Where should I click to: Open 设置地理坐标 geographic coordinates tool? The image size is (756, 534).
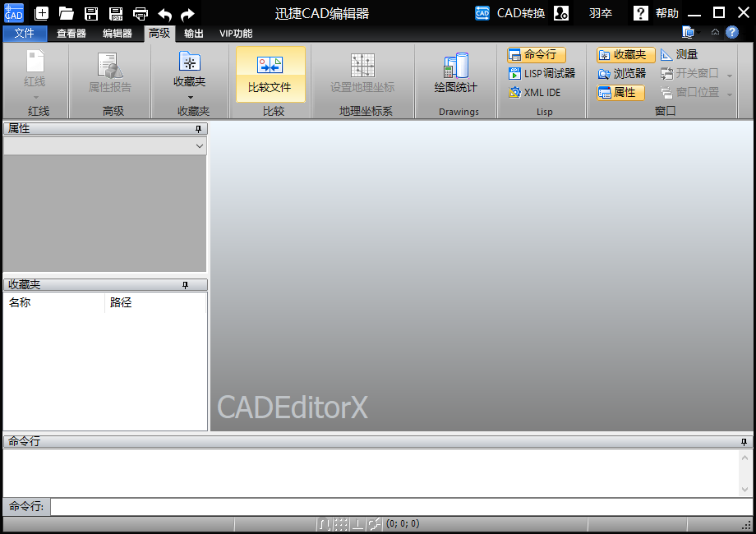[362, 73]
